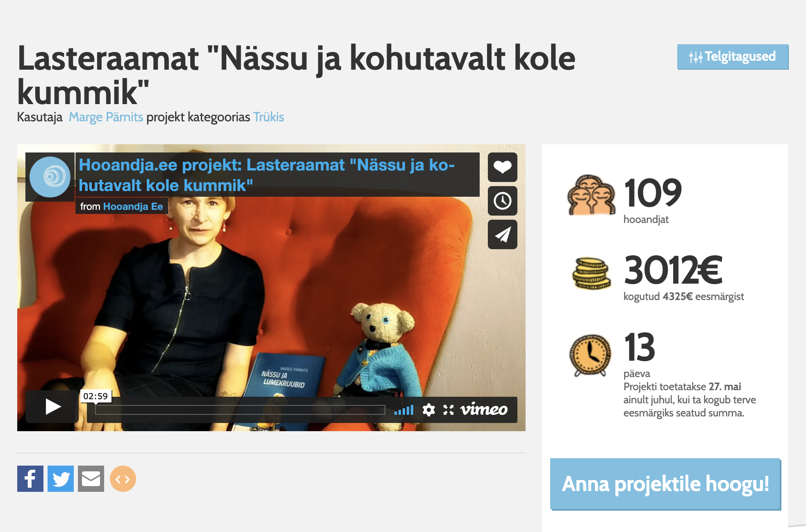The image size is (806, 532).
Task: Open Marge Pärnits user profile link
Action: click(x=106, y=117)
